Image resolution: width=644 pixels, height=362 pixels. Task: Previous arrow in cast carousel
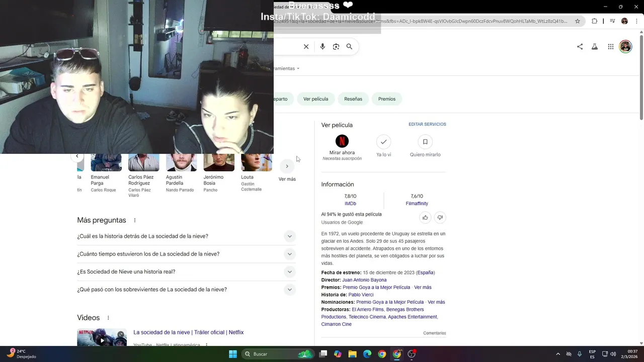(x=77, y=156)
